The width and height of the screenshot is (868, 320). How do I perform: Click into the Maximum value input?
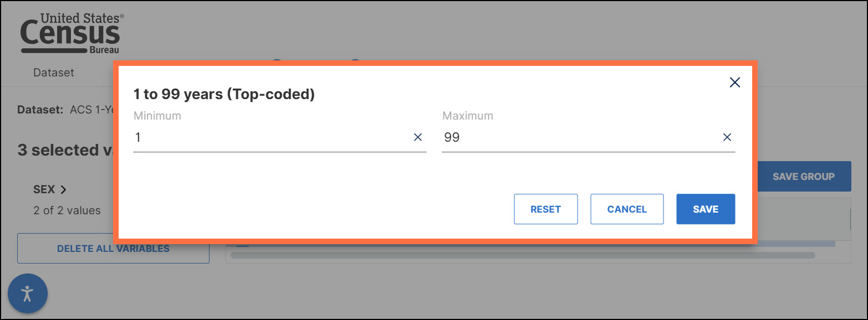pos(579,137)
